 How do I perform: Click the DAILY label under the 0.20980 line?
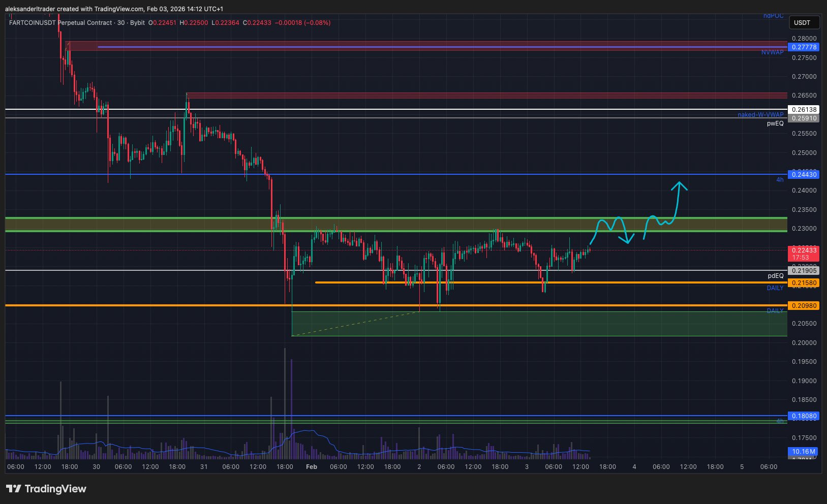(x=775, y=311)
